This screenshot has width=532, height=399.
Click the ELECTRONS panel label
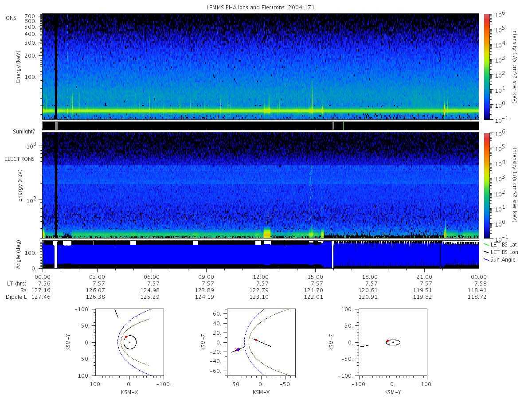tap(20, 159)
